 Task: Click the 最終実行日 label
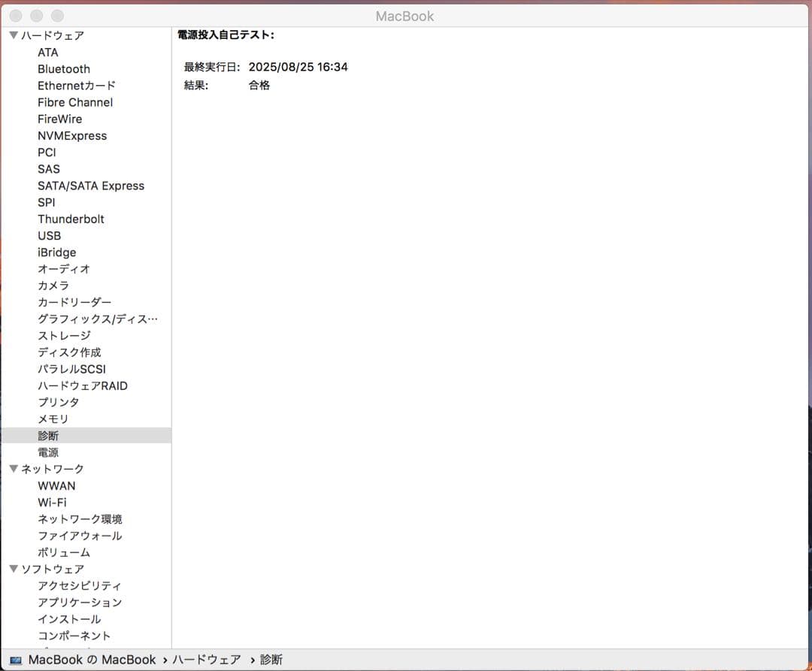pyautogui.click(x=212, y=67)
